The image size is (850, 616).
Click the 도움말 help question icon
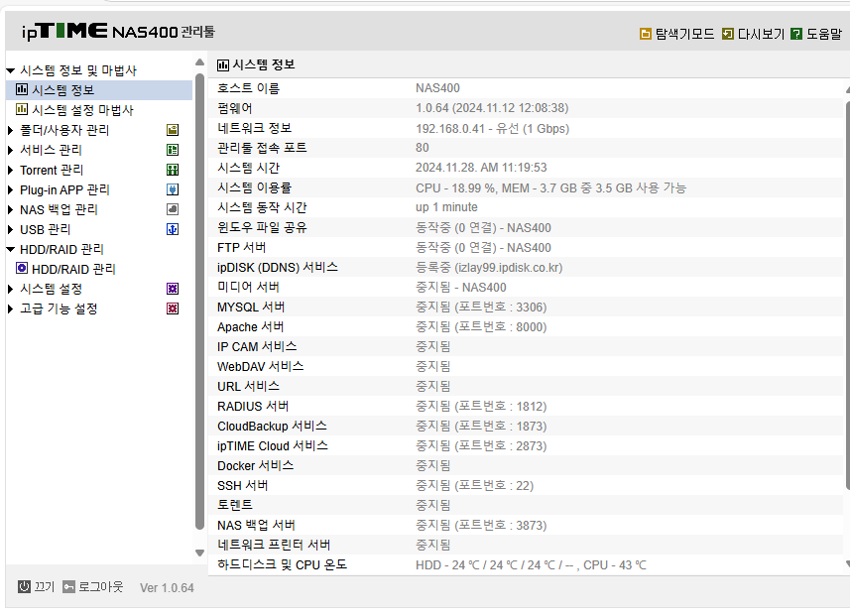[796, 34]
